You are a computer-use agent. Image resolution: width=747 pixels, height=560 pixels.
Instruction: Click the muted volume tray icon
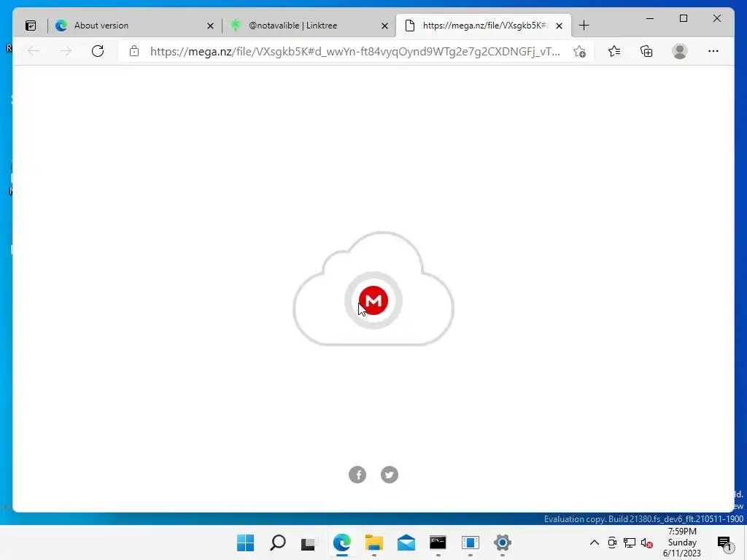(647, 542)
